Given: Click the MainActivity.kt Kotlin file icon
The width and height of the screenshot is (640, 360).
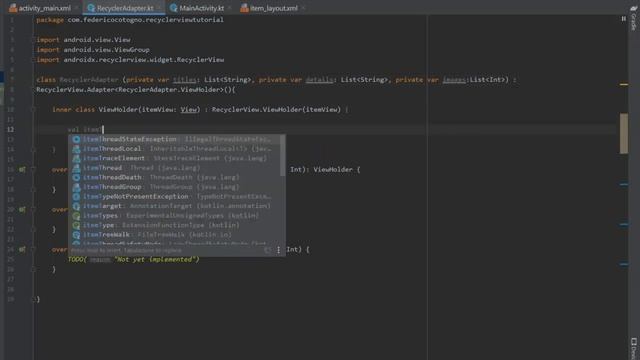Looking at the screenshot, I should (173, 8).
